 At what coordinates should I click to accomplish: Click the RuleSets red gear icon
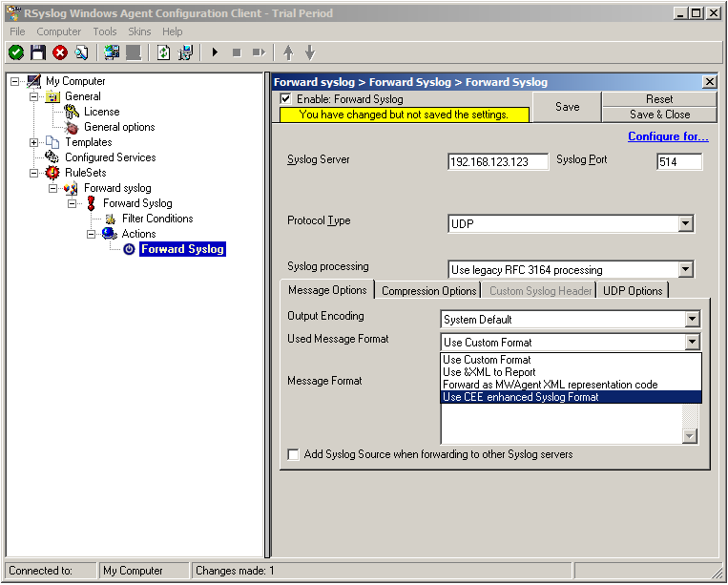[x=52, y=173]
